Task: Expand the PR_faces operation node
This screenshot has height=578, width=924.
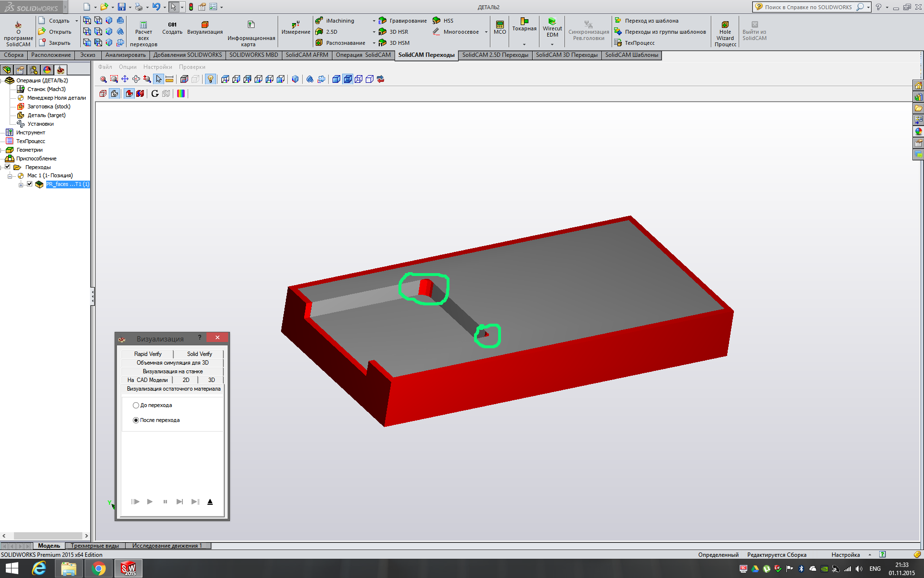Action: pos(21,185)
